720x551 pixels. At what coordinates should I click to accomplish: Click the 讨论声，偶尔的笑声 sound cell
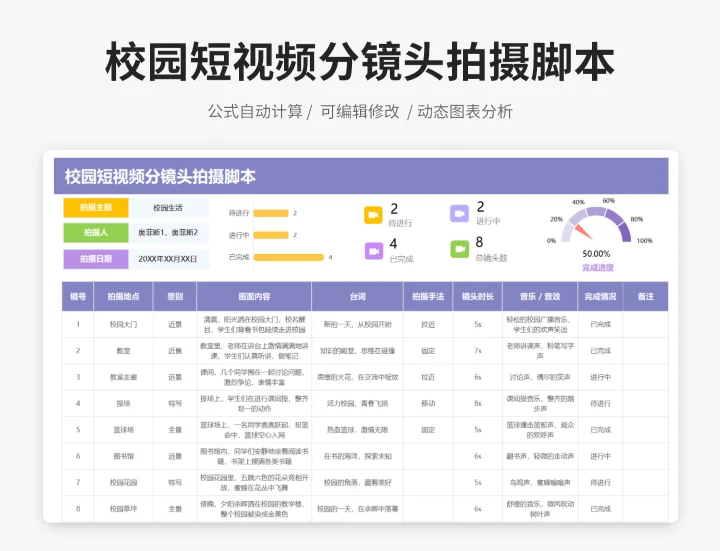click(x=540, y=377)
